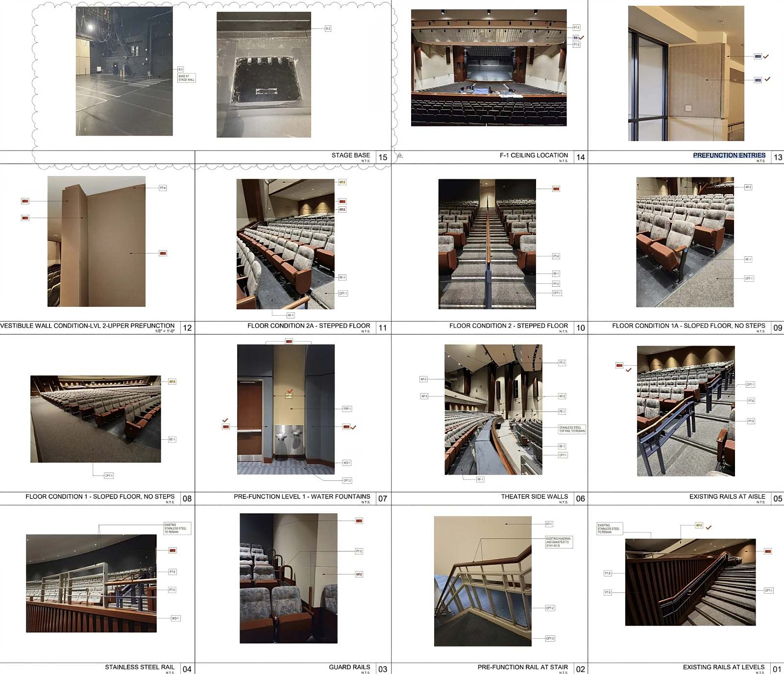
Task: Select detail number 02 box
Action: tap(581, 669)
